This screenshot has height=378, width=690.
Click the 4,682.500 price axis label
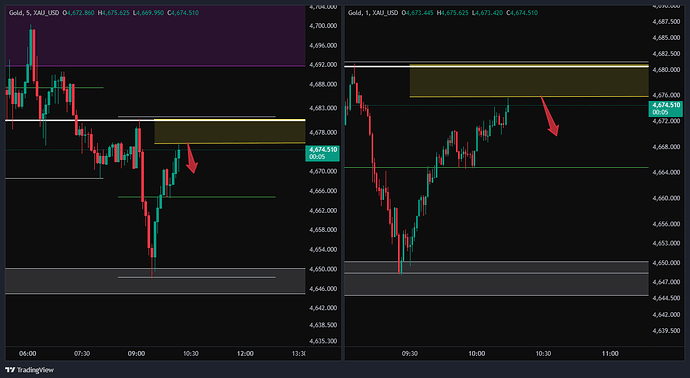coord(667,54)
